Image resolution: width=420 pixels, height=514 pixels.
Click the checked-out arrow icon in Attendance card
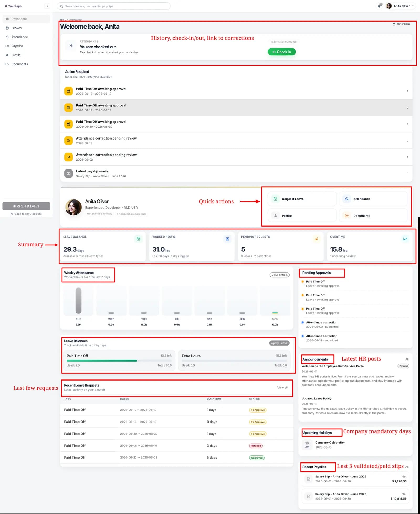[x=71, y=45]
